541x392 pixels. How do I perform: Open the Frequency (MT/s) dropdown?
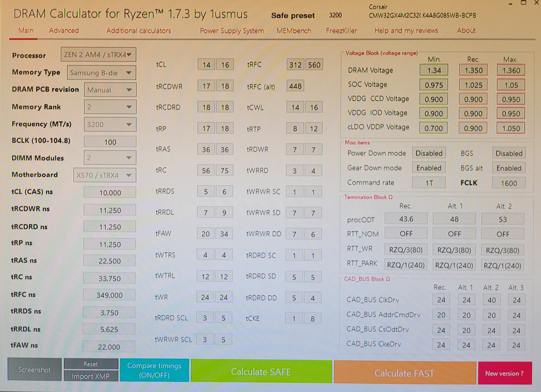click(x=110, y=124)
